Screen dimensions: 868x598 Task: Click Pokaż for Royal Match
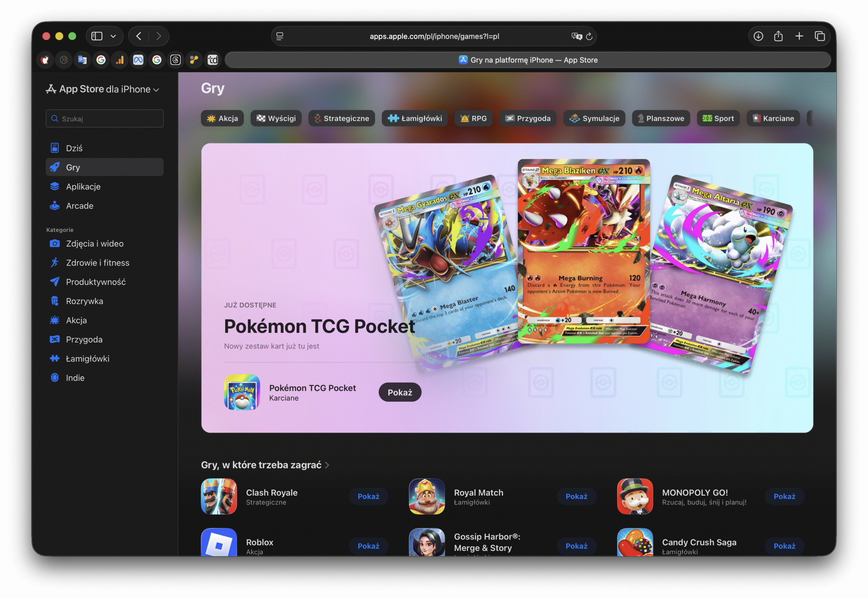(x=577, y=496)
